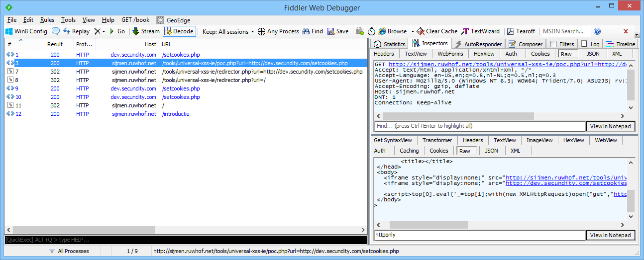The width and height of the screenshot is (644, 260).
Task: Click the Find binoculars button
Action: coord(312,31)
